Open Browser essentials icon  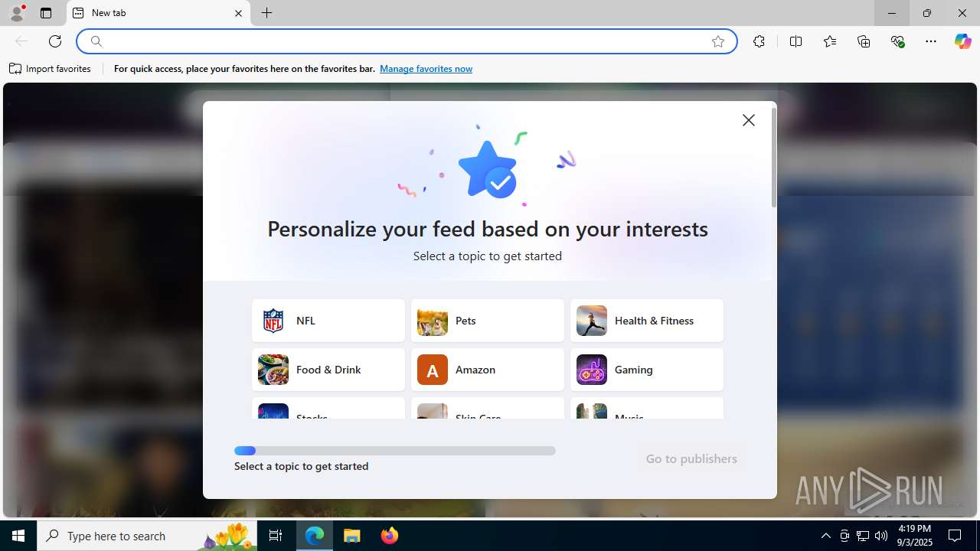click(897, 41)
